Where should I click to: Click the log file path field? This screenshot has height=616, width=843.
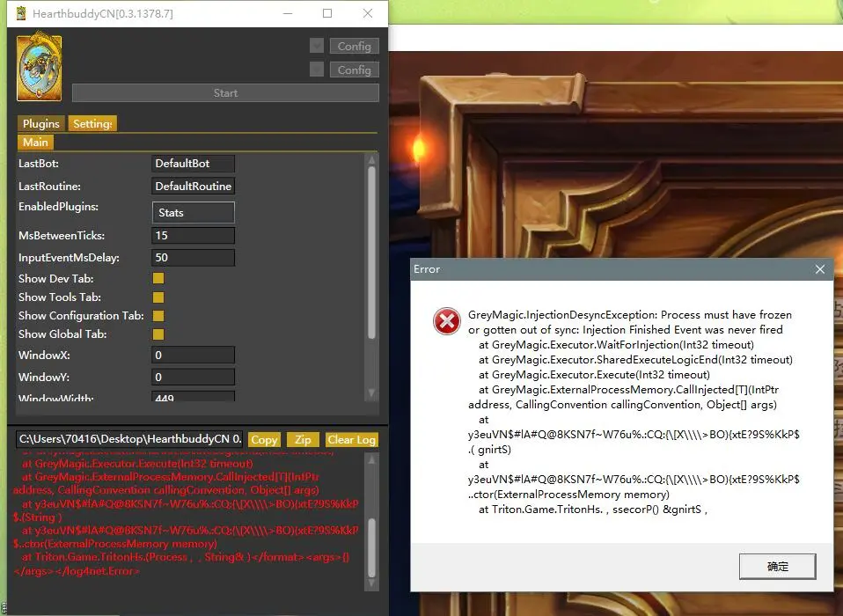[129, 439]
